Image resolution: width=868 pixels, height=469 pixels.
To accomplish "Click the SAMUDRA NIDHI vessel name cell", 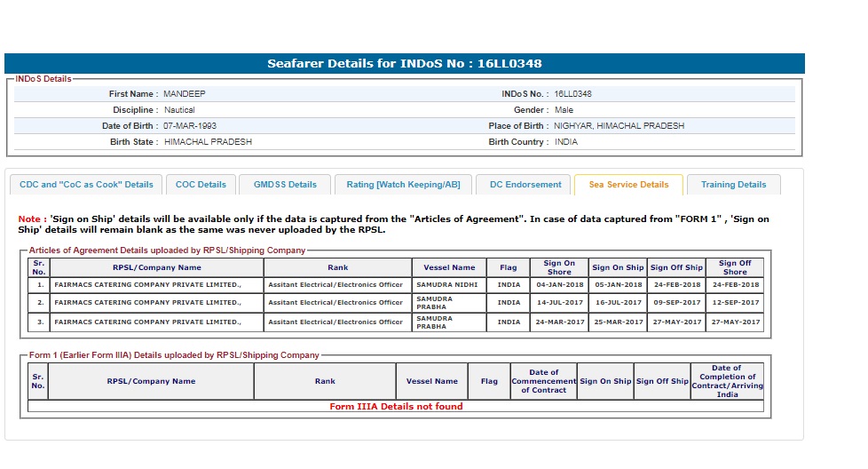I will coord(447,285).
